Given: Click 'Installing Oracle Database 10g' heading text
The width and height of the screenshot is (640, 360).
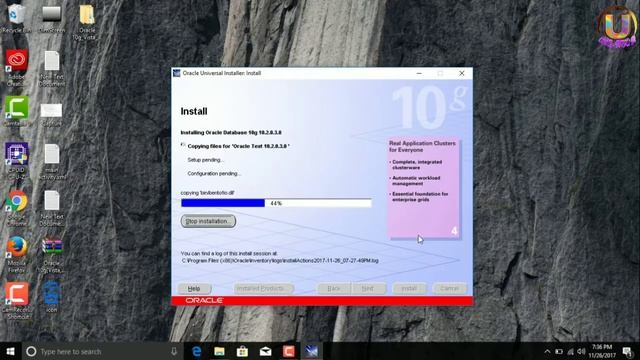Looking at the screenshot, I should (x=231, y=133).
